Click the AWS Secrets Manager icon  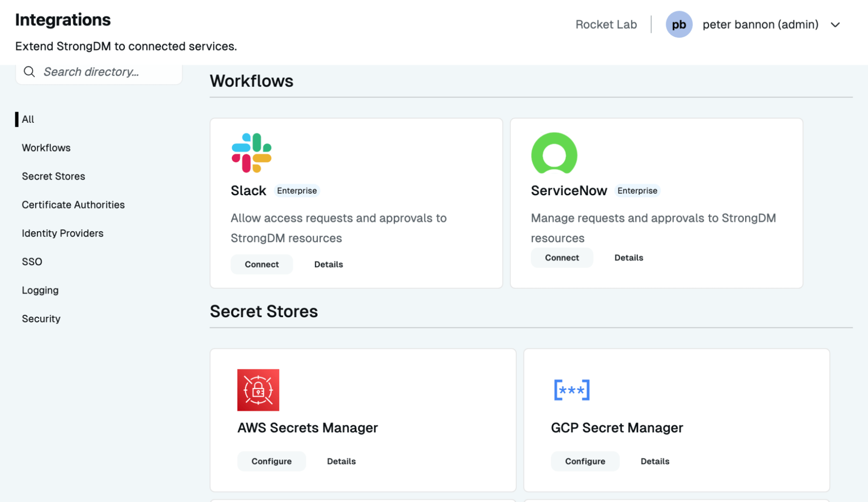[x=258, y=389]
